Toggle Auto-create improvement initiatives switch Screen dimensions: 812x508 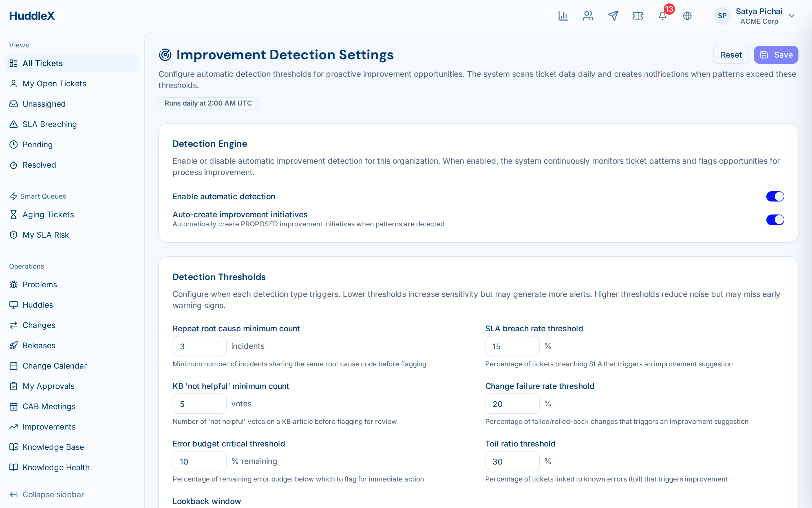coord(775,220)
